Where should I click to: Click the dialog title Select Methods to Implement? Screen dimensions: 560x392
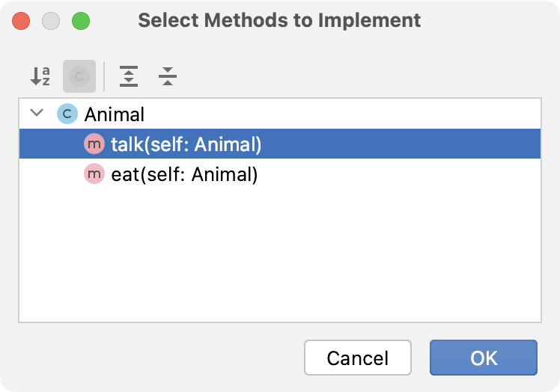279,20
